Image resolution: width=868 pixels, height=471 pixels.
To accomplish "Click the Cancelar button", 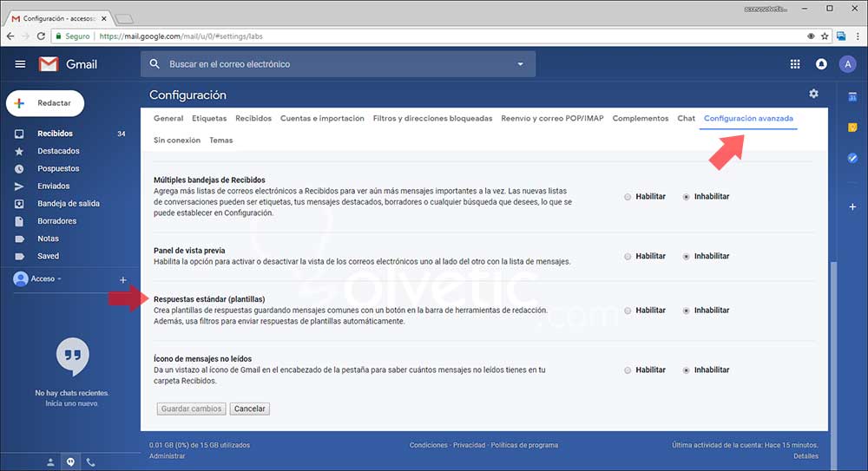I will tap(250, 409).
